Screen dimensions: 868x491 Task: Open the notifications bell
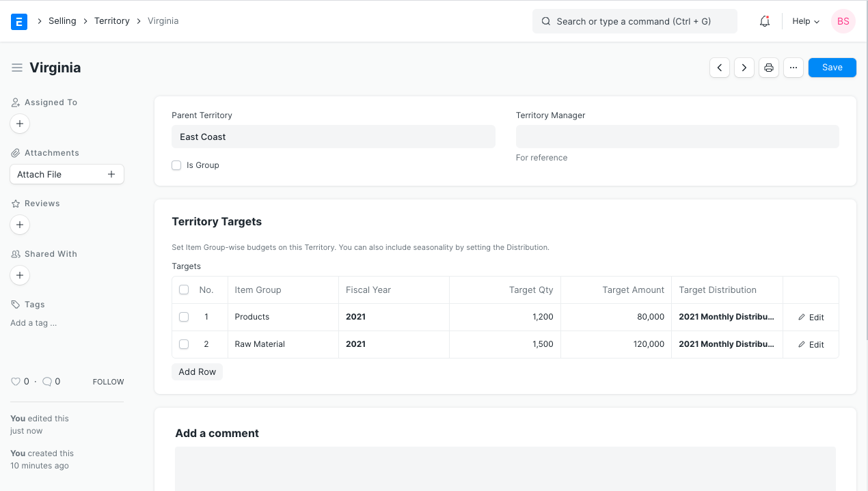pos(765,21)
